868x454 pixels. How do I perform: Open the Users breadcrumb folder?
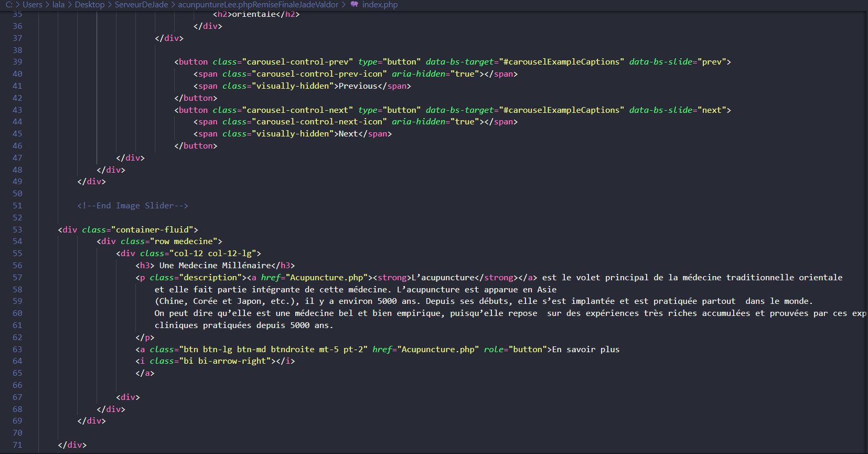click(33, 4)
